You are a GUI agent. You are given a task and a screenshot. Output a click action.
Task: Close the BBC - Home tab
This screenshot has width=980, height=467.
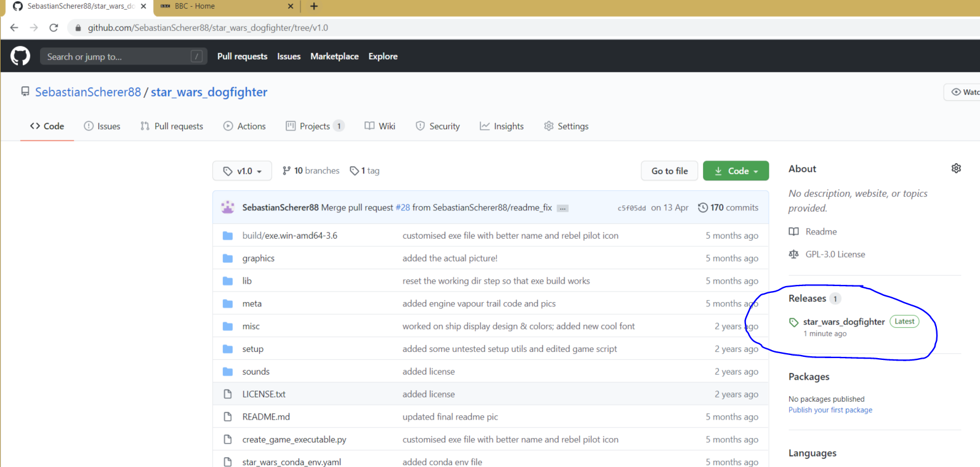coord(291,6)
